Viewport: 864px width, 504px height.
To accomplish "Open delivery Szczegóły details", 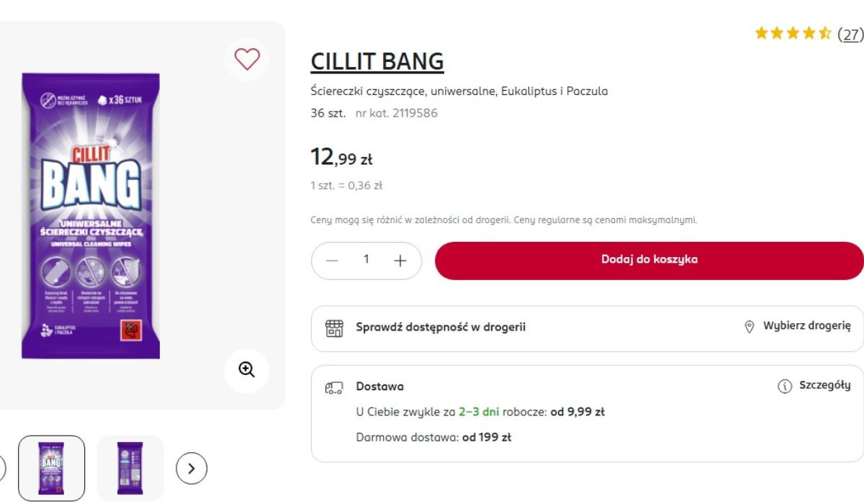I will click(x=824, y=386).
